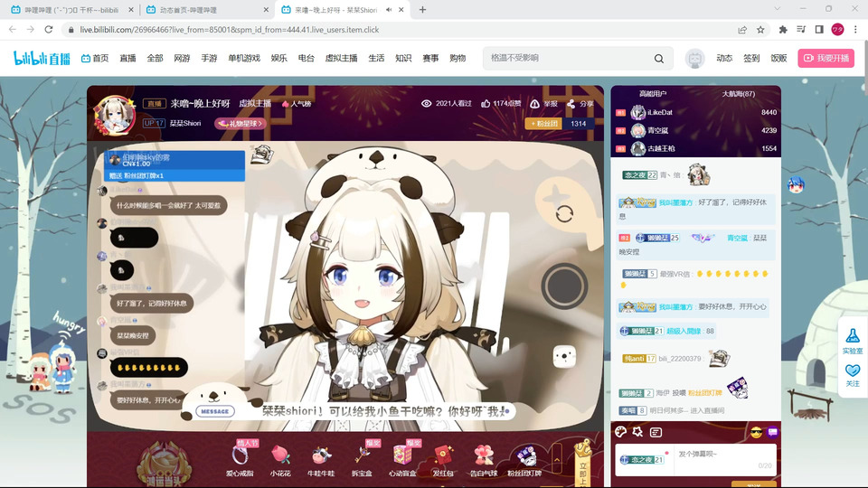Click the star effects icon above chat
Image resolution: width=868 pixels, height=488 pixels.
tap(637, 432)
